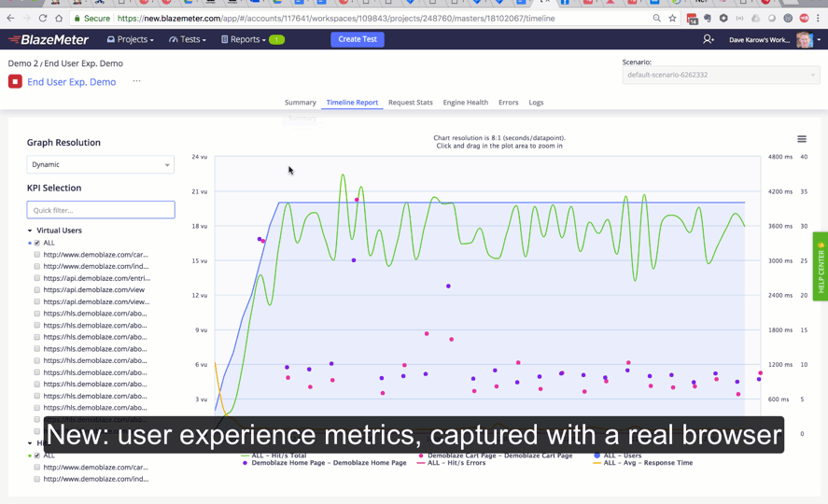Uncheck ALL under Virtual Users
Viewport: 828px width, 504px height.
(37, 243)
